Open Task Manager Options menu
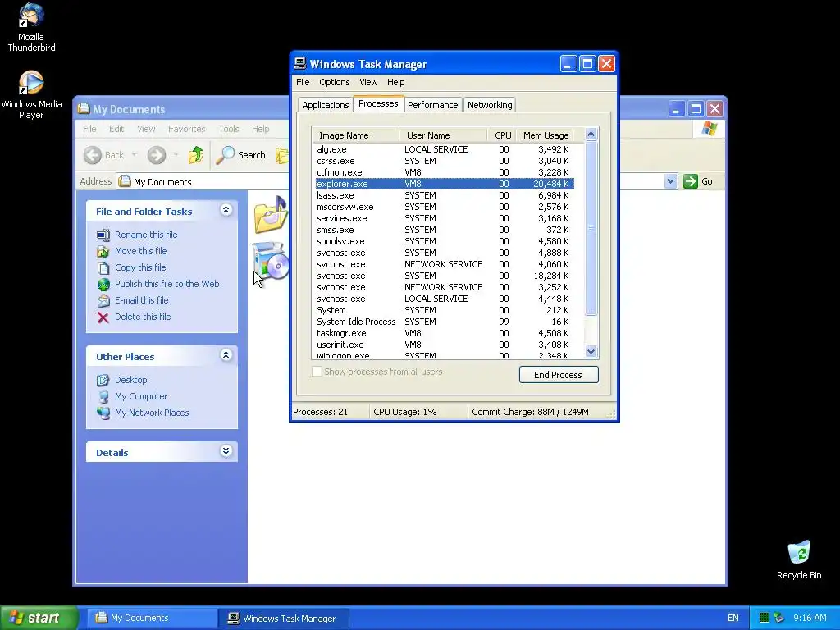The height and width of the screenshot is (630, 840). [335, 82]
